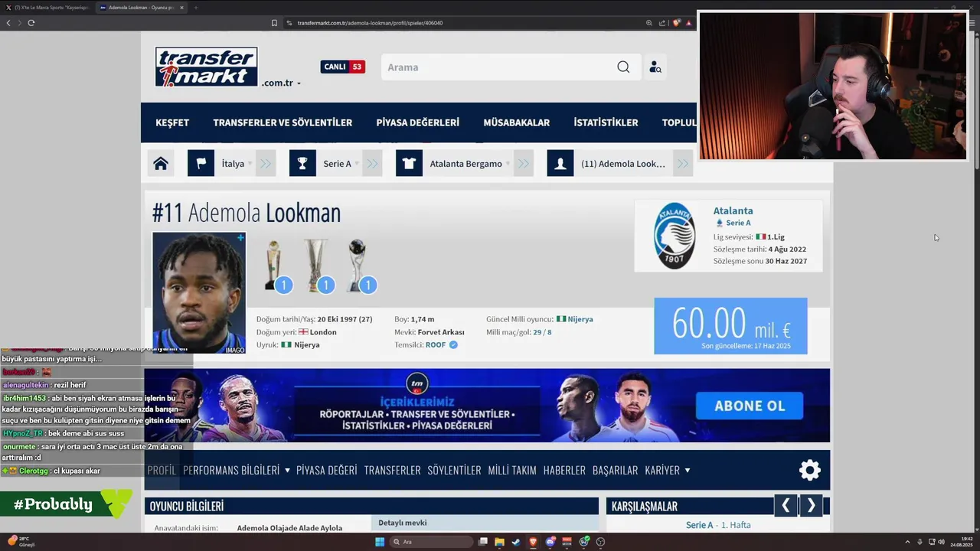
Task: Click the browser reload icon
Action: point(31,23)
